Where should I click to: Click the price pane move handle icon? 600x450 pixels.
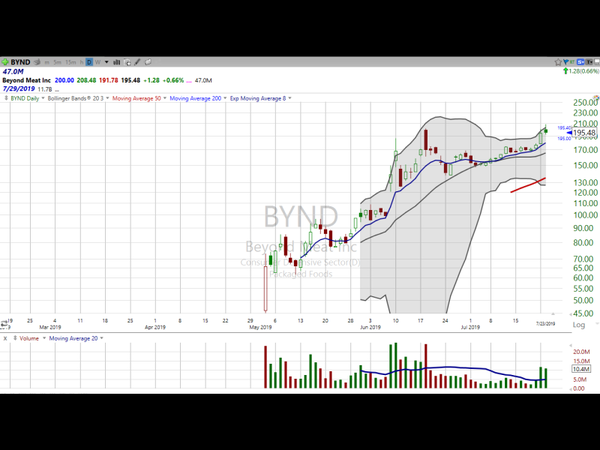(x=6, y=98)
